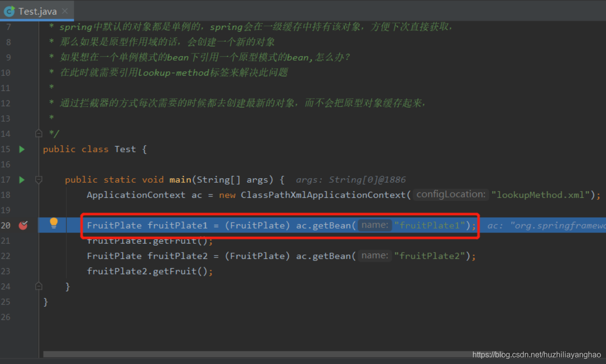Screen dimensions: 606x364
Task: Close the Test.java editor tab
Action: point(65,11)
